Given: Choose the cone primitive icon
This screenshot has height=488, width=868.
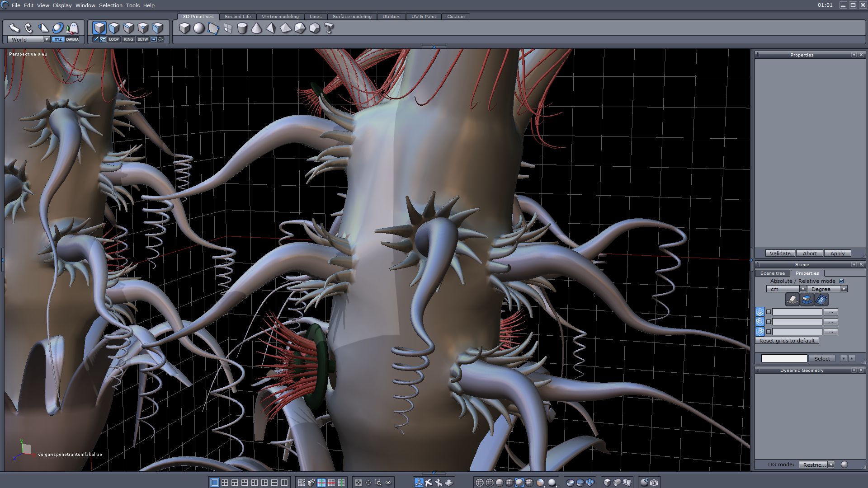Looking at the screenshot, I should [256, 28].
